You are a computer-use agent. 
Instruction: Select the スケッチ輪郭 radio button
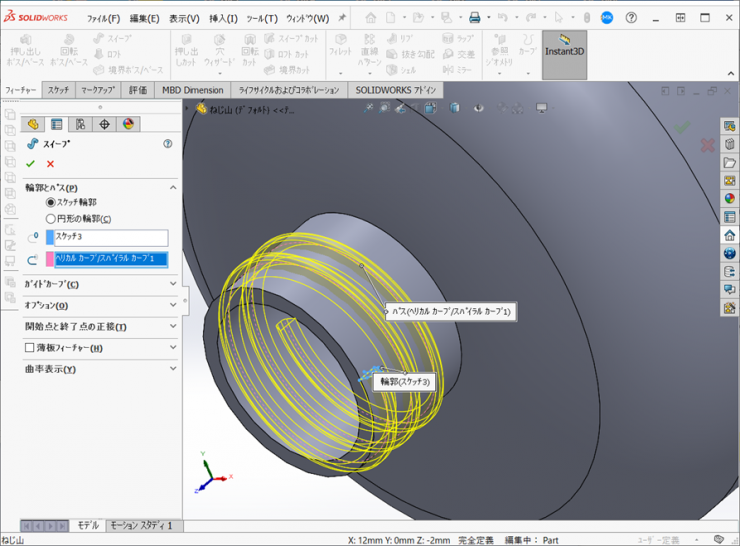pyautogui.click(x=52, y=202)
